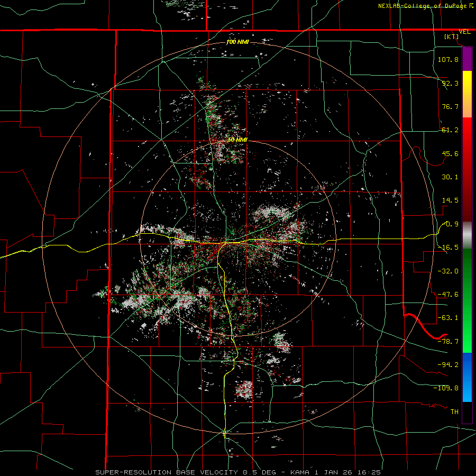This screenshot has width=476, height=476.
Task: Click the -16.5 value on velocity scale
Action: click(x=448, y=248)
